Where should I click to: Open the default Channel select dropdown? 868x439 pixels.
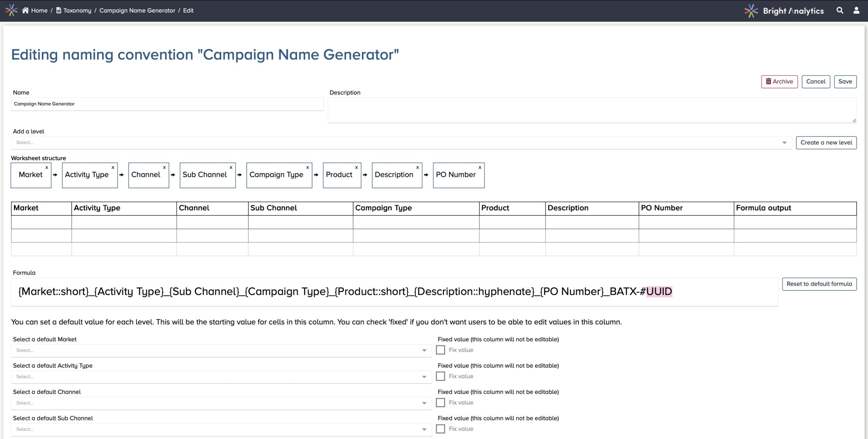click(221, 403)
